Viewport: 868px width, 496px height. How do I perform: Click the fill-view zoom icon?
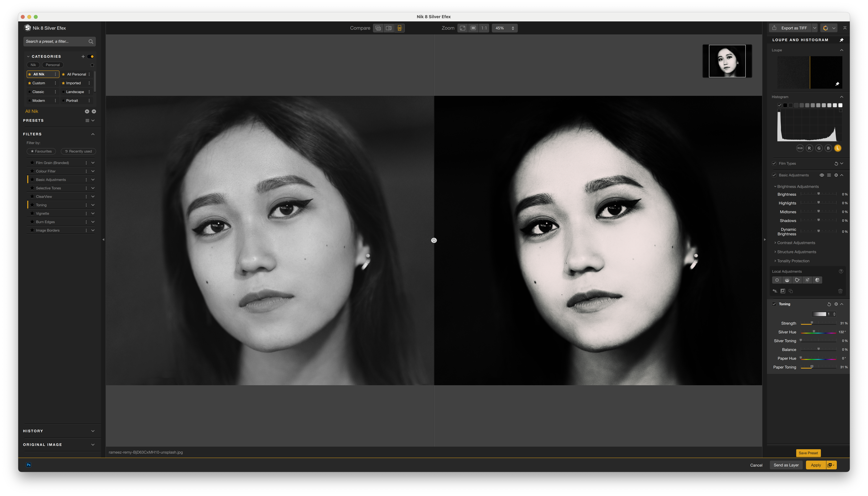[473, 28]
